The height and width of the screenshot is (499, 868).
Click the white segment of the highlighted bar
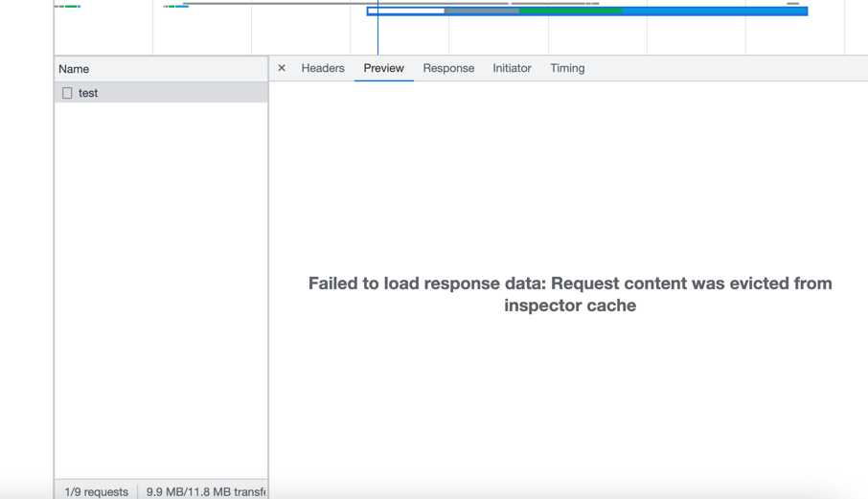tap(407, 11)
